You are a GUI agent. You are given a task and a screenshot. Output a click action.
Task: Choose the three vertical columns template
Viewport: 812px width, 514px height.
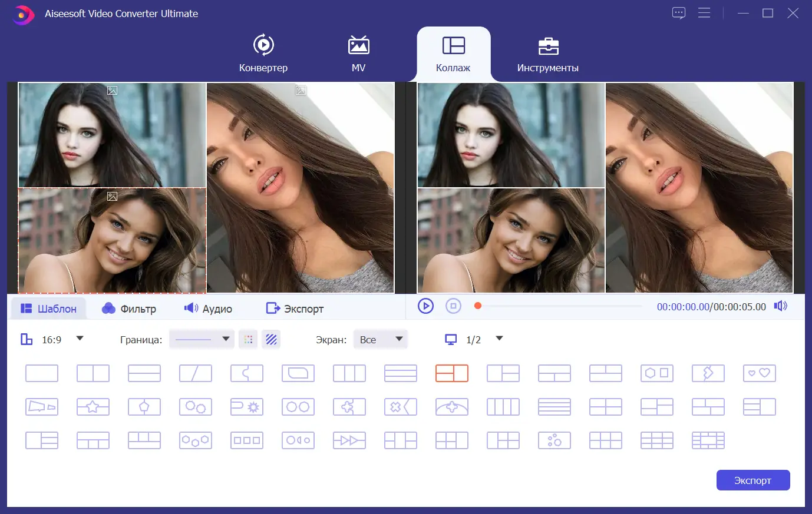point(349,373)
